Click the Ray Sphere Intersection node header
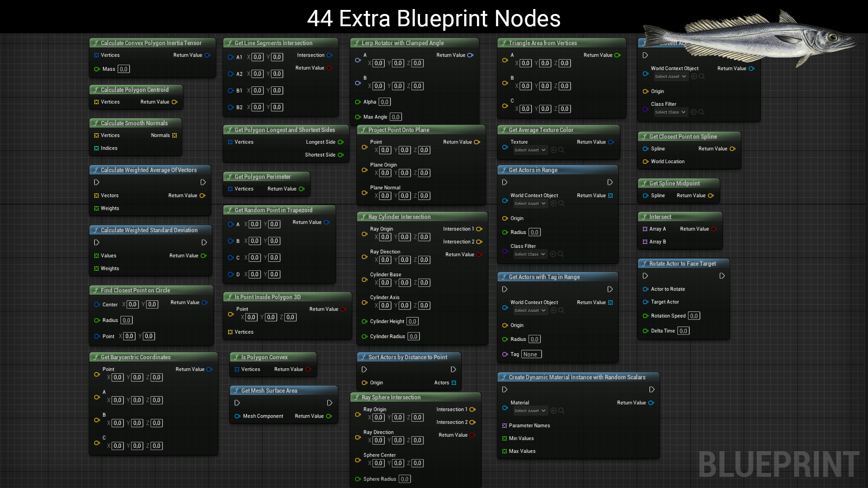Viewport: 868px width, 488px height. pos(391,397)
